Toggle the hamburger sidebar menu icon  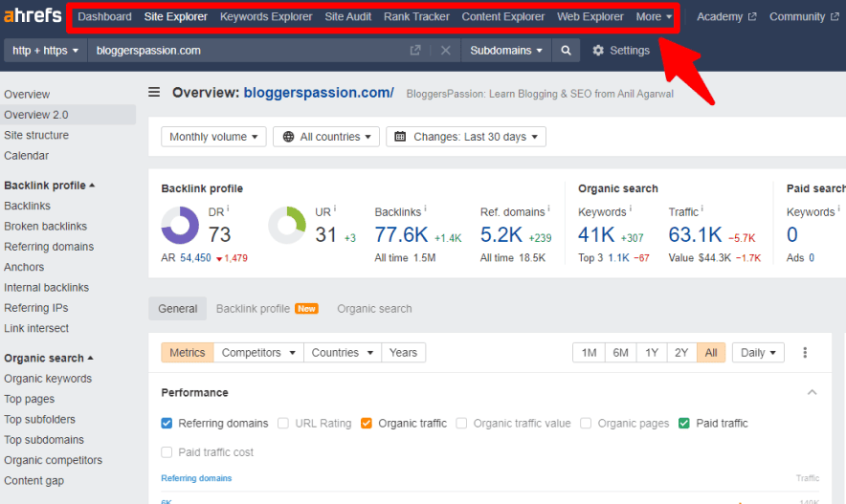pyautogui.click(x=154, y=92)
